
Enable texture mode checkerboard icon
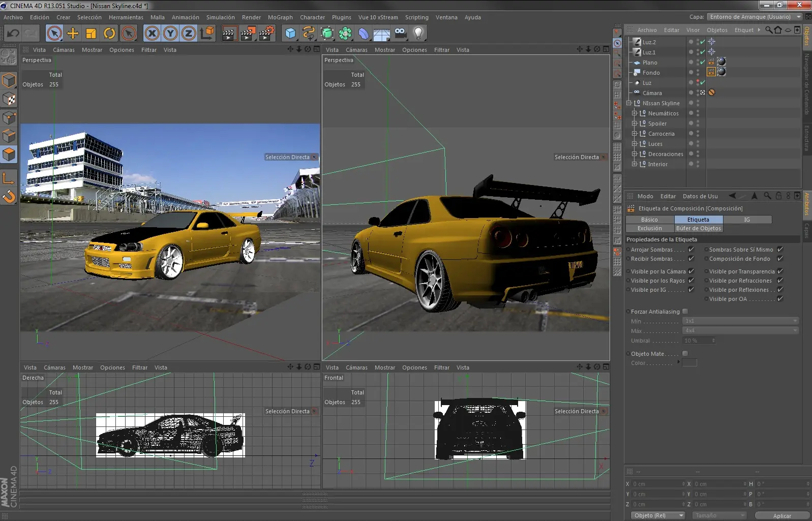click(x=9, y=99)
